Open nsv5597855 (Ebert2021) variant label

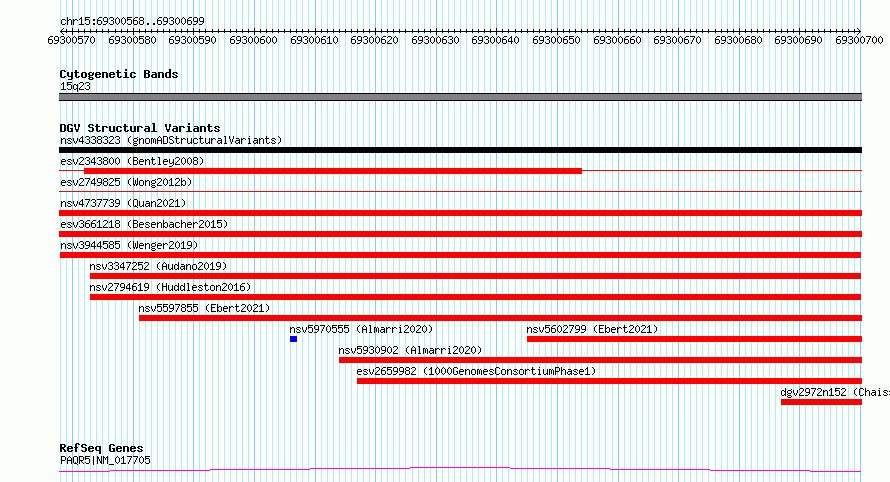pyautogui.click(x=204, y=308)
